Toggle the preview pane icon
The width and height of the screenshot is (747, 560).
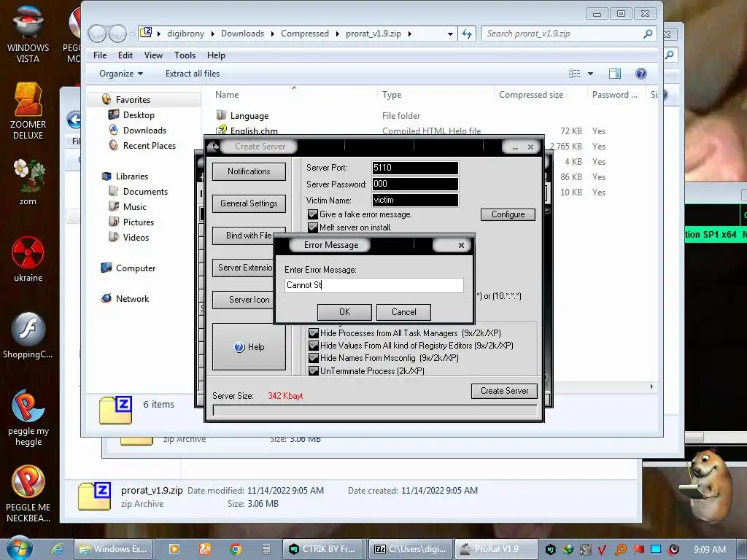pos(615,74)
